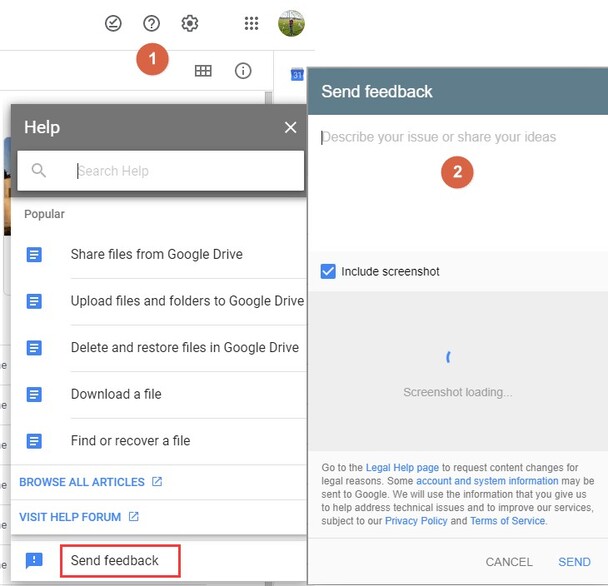
Task: Open the offline ready status checkmark icon
Action: (113, 23)
